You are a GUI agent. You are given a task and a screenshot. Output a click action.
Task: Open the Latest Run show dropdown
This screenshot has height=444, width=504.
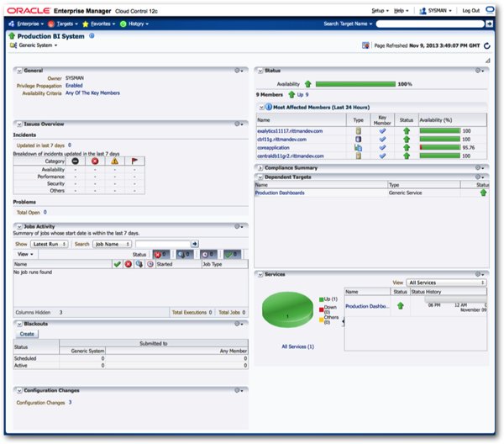[x=50, y=244]
